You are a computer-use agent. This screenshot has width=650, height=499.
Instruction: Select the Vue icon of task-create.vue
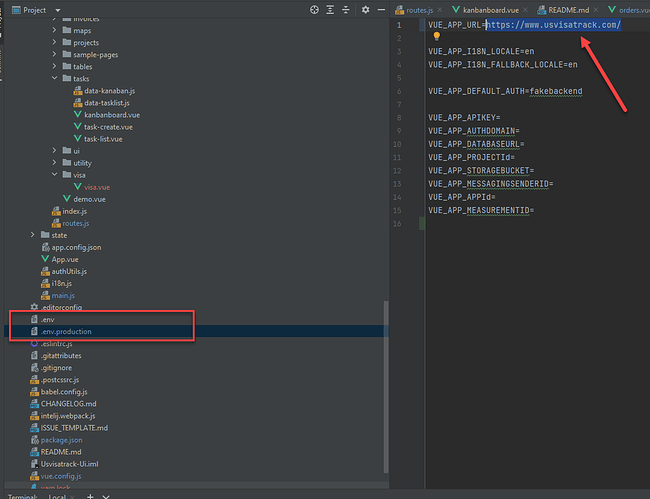point(78,126)
